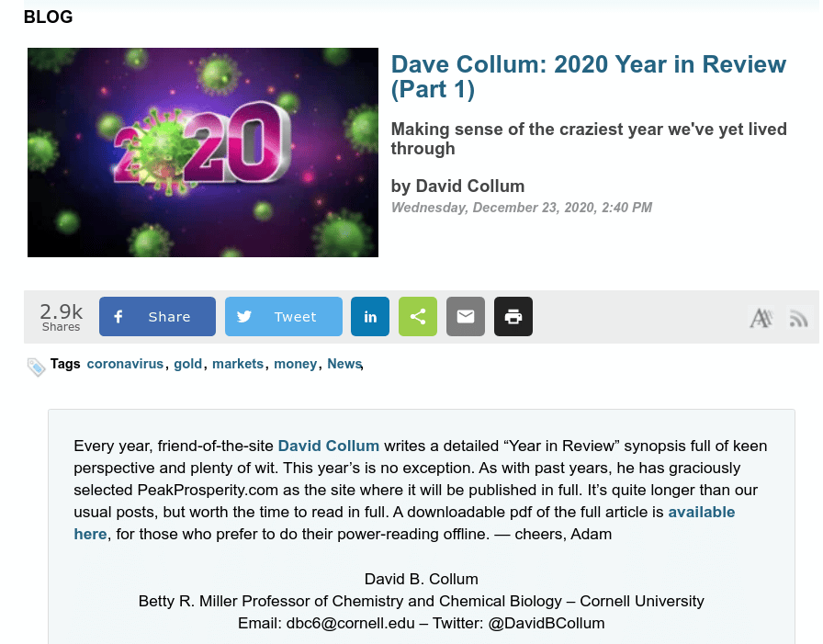Click the green ShareThis icon
This screenshot has height=644, width=823.
click(418, 317)
